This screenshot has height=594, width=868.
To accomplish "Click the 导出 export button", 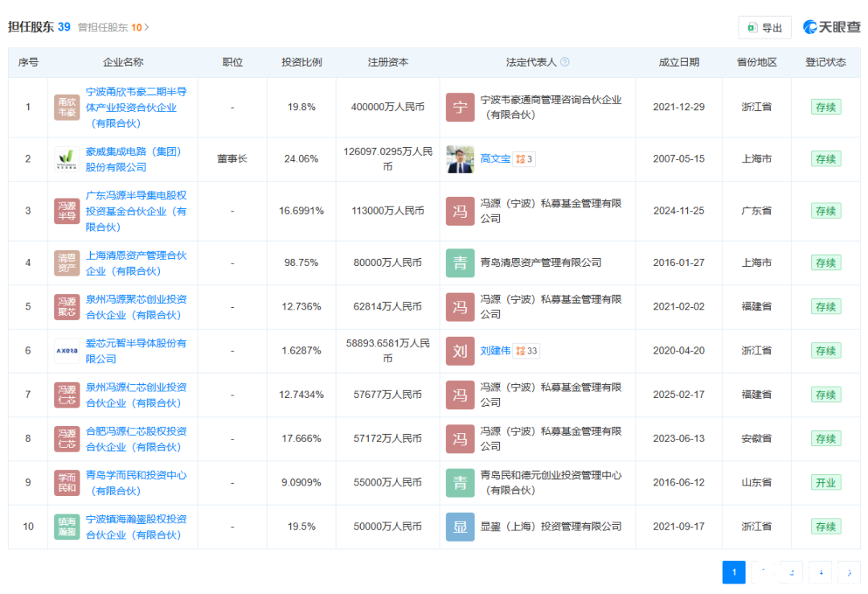I will tap(764, 27).
